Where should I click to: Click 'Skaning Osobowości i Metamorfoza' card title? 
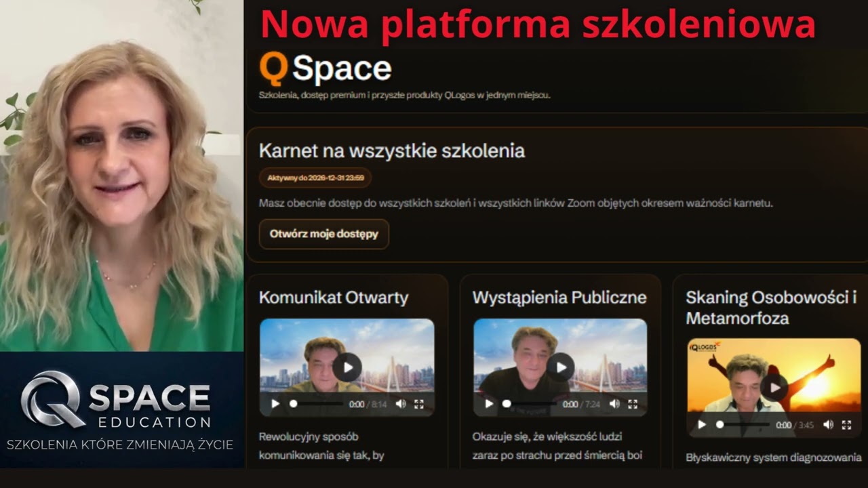click(x=771, y=308)
